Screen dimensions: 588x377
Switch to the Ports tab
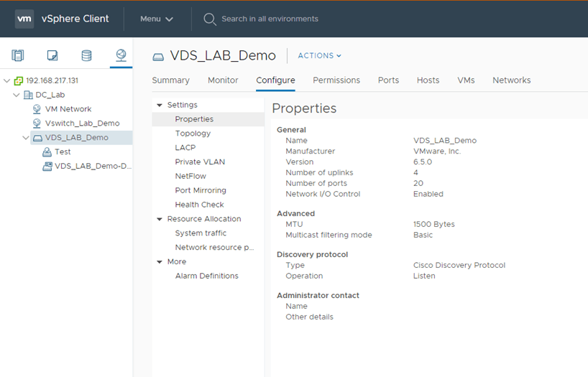[388, 80]
